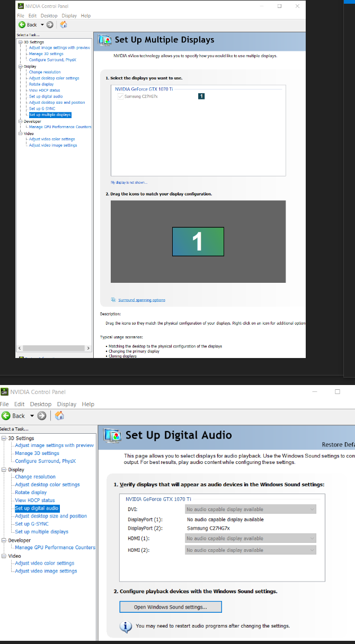The image size is (355, 644).
Task: Click green Back arrow in Multiple Displays window
Action: [x=22, y=25]
